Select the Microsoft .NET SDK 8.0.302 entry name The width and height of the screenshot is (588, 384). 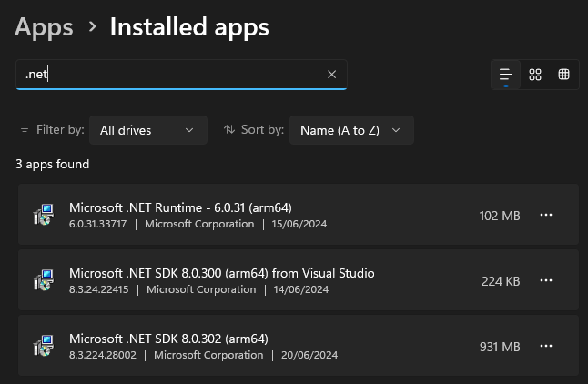(x=168, y=339)
